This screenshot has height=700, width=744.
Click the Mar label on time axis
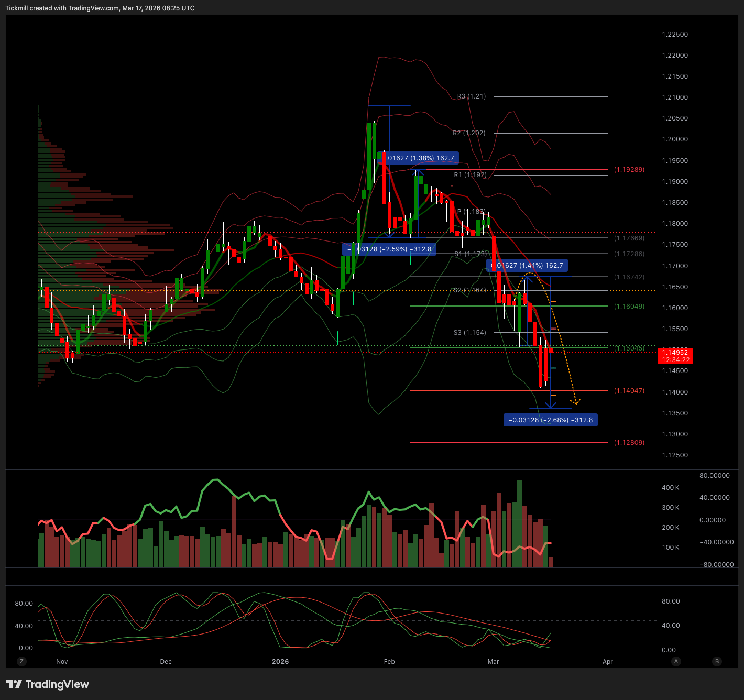pos(493,662)
